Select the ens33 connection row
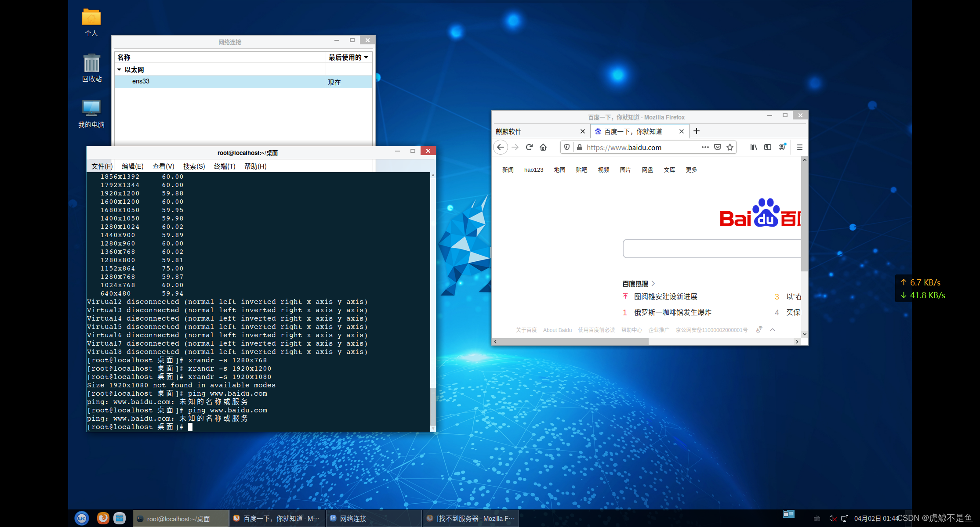 click(x=243, y=82)
